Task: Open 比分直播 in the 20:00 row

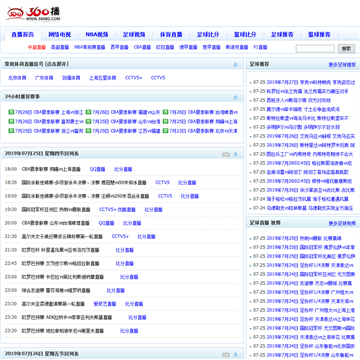Action: pyautogui.click(x=132, y=223)
